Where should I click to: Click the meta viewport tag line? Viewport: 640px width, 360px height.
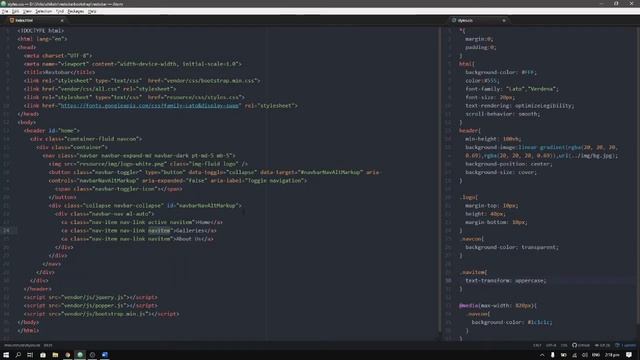pyautogui.click(x=133, y=64)
